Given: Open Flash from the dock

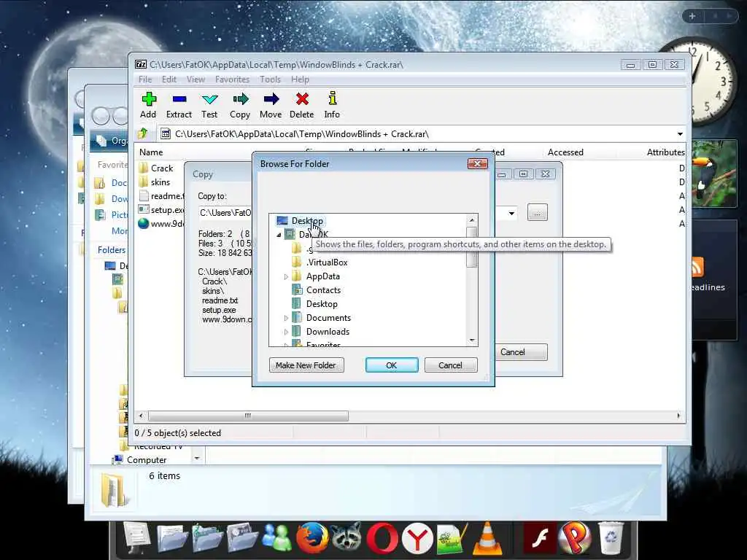Looking at the screenshot, I should (x=540, y=539).
